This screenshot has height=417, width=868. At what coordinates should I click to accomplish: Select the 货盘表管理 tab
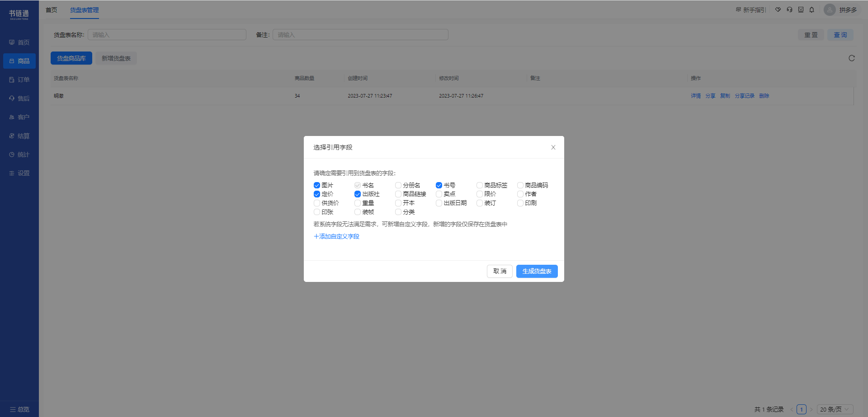tap(84, 10)
